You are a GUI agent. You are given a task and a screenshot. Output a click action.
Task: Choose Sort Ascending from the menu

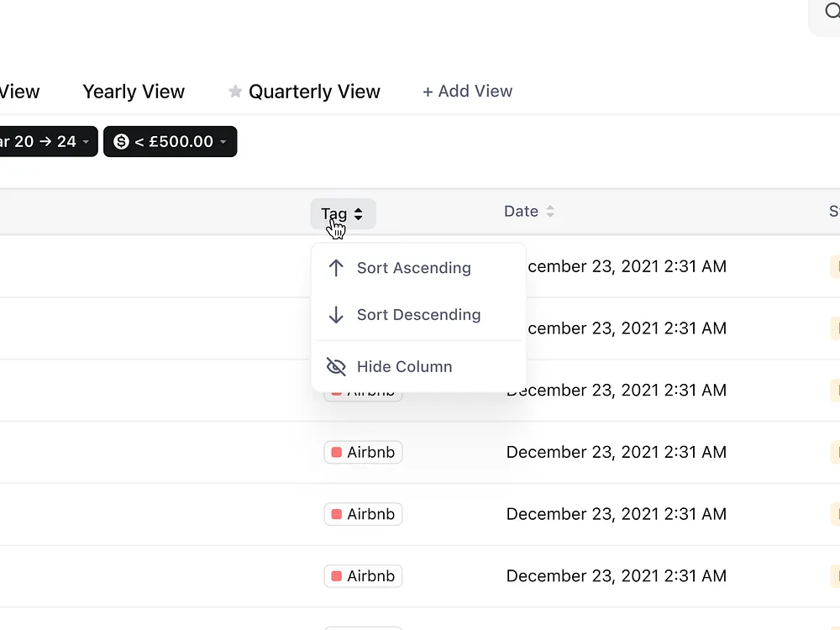[x=413, y=268]
